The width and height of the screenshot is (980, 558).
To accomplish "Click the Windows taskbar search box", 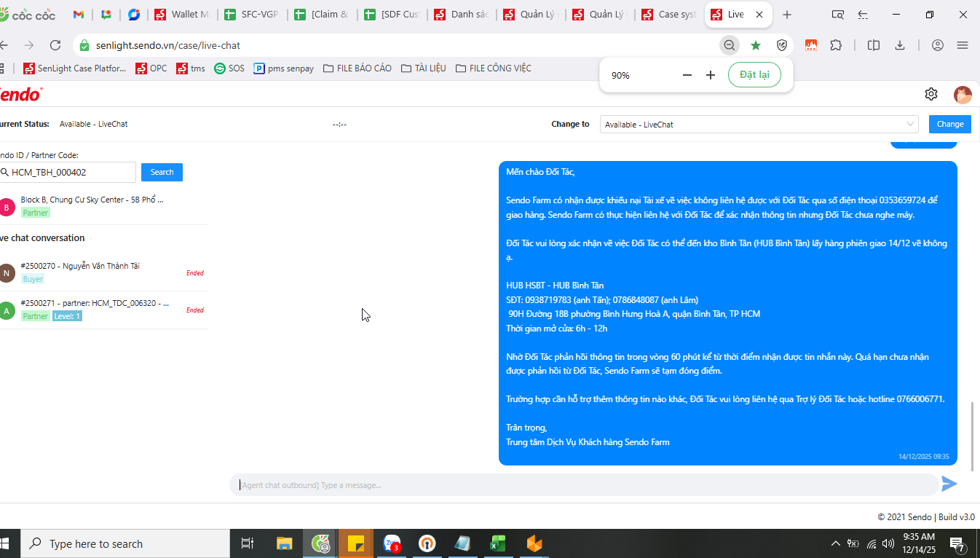I will 124,544.
